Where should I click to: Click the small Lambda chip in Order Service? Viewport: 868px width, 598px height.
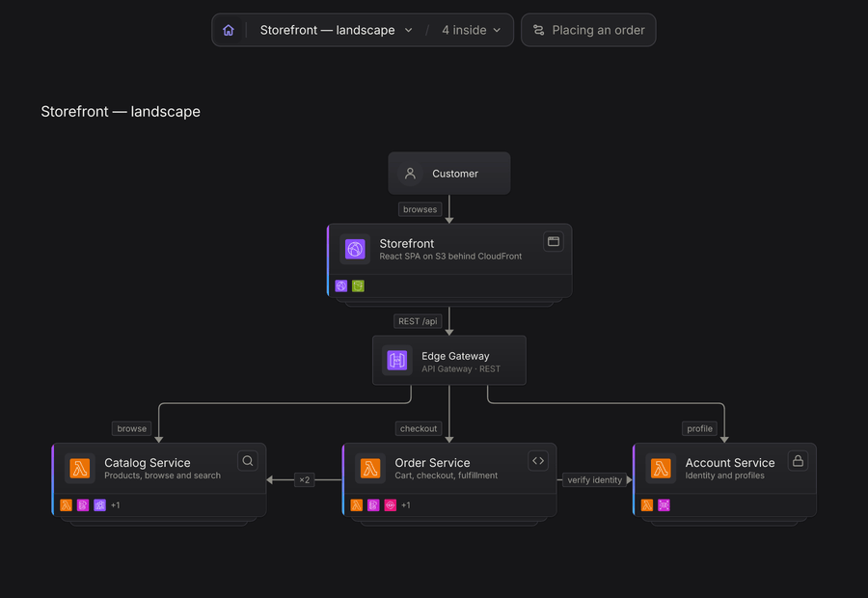(x=357, y=505)
